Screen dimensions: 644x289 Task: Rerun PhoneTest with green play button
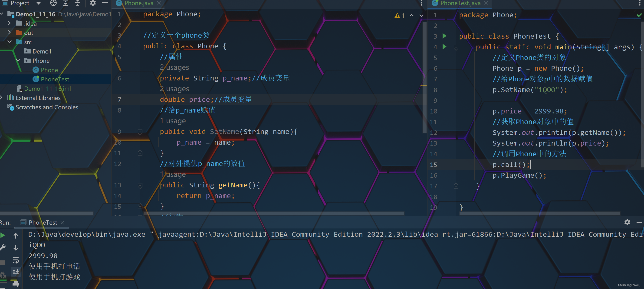pyautogui.click(x=3, y=235)
